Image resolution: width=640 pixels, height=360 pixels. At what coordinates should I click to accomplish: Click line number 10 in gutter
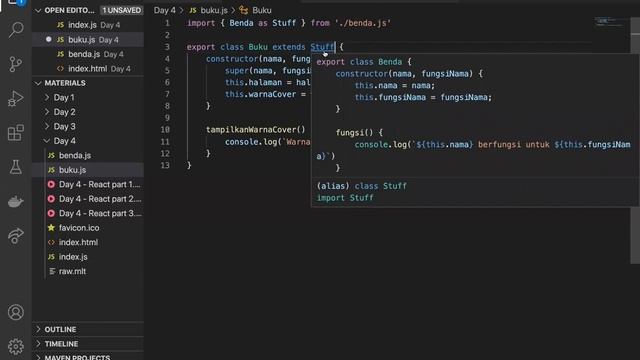tap(165, 130)
